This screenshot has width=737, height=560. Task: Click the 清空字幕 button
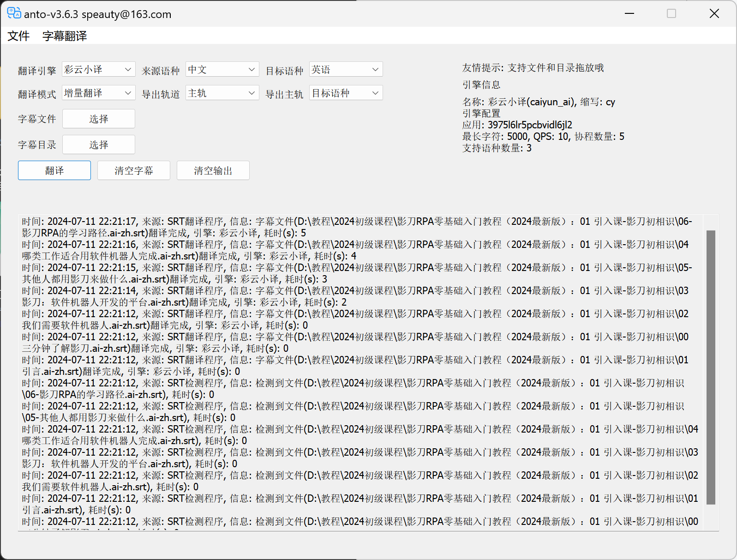click(x=134, y=171)
